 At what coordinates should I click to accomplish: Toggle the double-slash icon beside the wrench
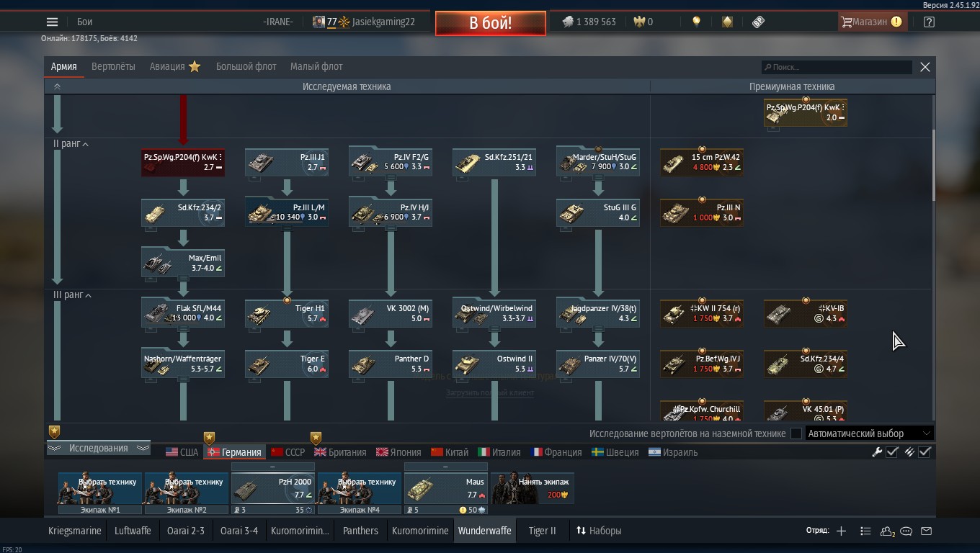(909, 452)
